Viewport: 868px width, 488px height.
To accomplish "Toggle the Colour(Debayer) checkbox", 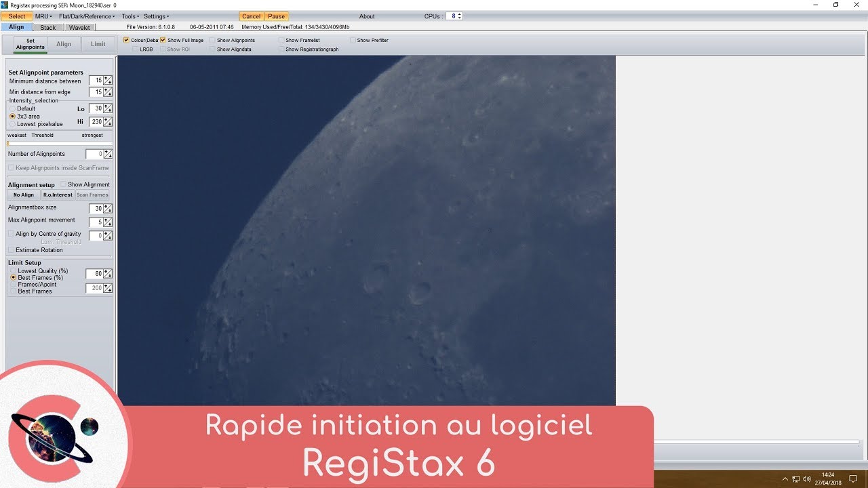I will point(126,40).
